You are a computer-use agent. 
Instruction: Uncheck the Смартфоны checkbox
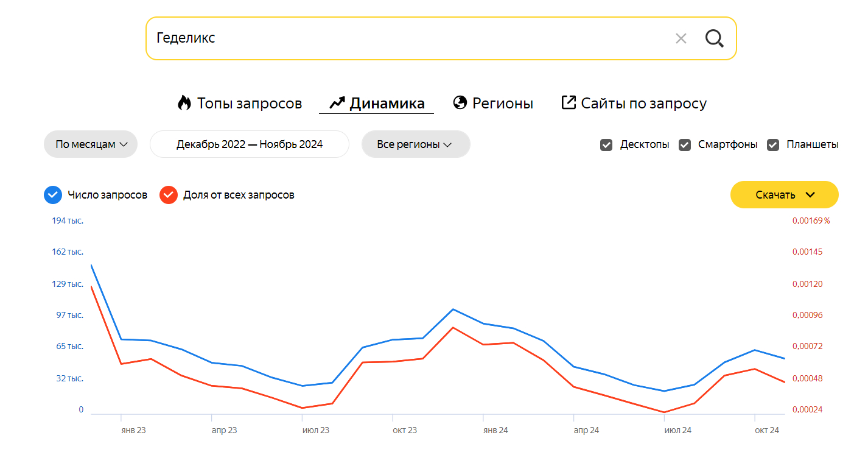[685, 145]
